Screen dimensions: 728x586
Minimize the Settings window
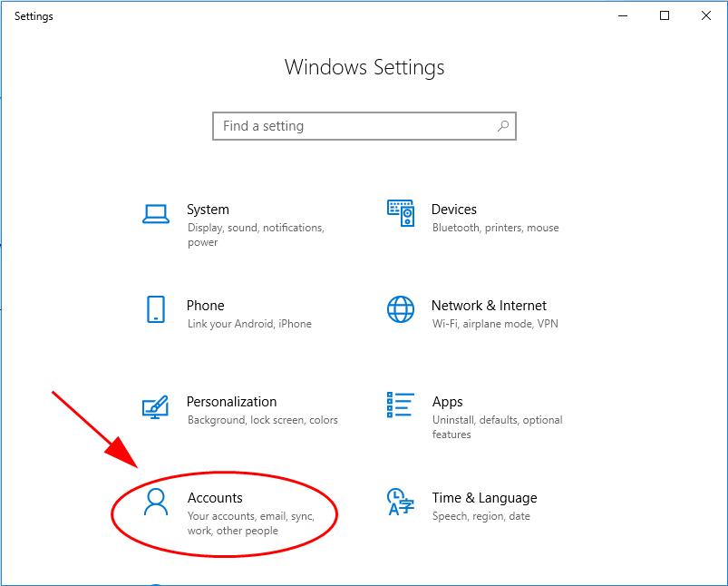(x=621, y=15)
